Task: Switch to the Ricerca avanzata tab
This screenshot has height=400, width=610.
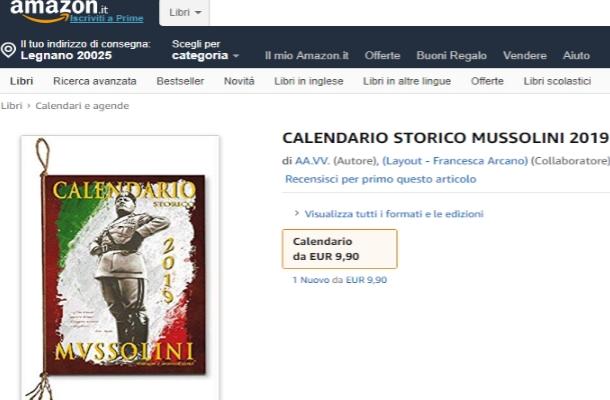Action: [x=95, y=81]
